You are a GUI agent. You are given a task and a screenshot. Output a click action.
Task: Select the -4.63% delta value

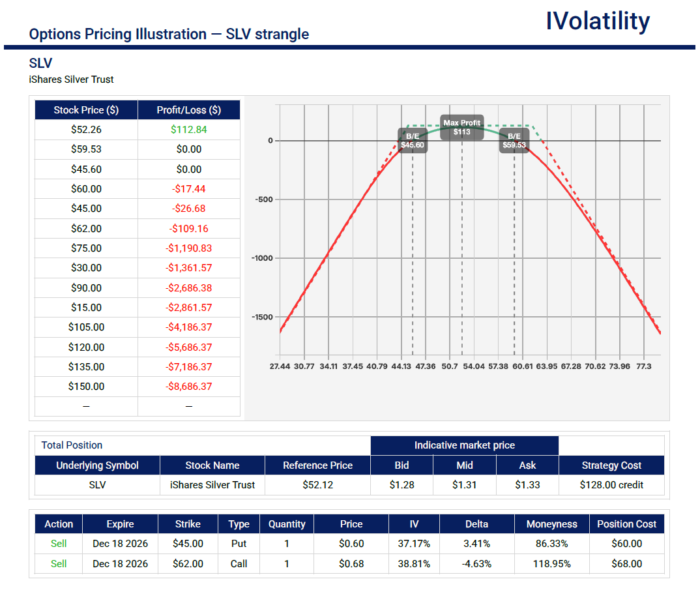coord(477,564)
